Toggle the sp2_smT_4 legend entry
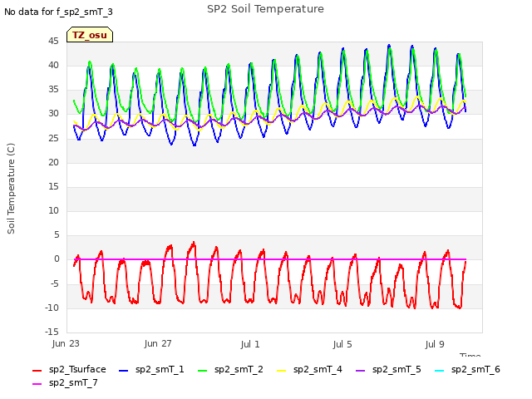532x399 pixels. point(309,369)
